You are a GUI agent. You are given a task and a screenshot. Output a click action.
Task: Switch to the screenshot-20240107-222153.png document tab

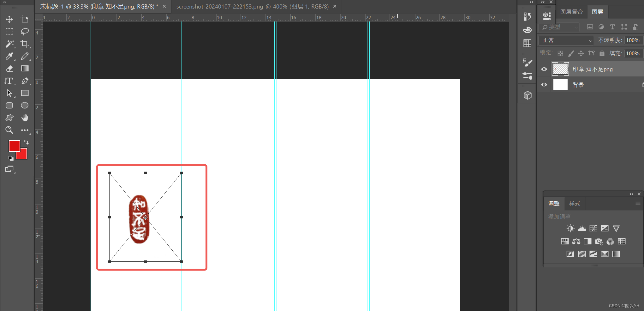coord(252,6)
